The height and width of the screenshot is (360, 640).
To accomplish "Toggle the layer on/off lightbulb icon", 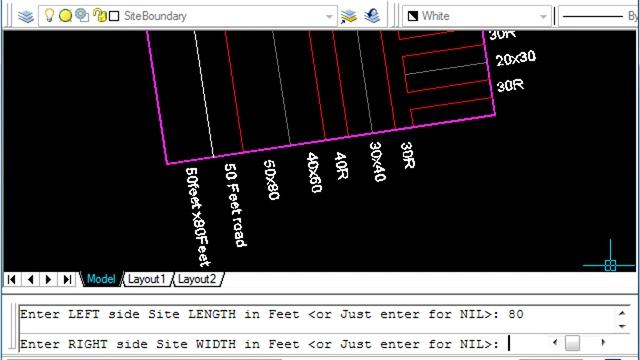I will coord(49,16).
